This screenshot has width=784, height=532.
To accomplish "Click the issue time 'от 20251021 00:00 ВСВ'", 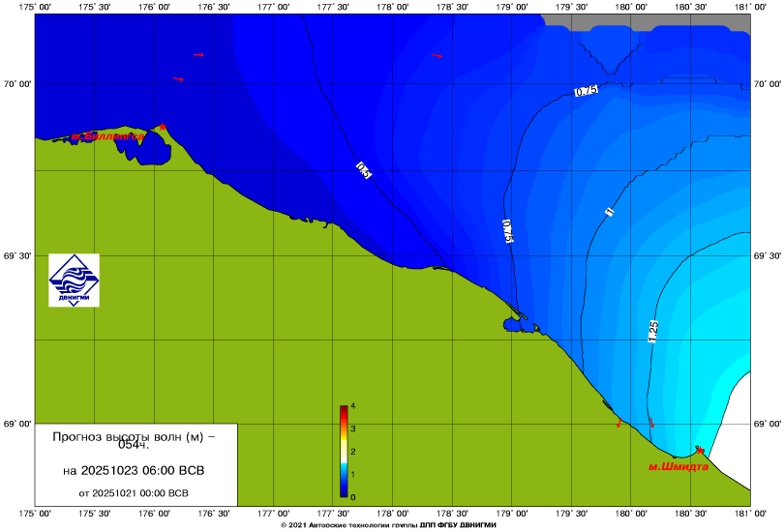I will tap(133, 492).
